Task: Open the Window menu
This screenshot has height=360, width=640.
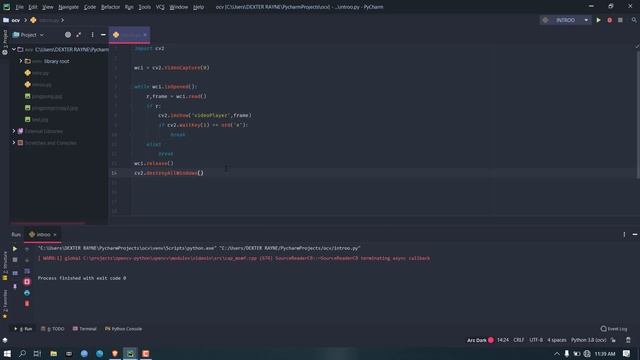Action: pos(178,7)
